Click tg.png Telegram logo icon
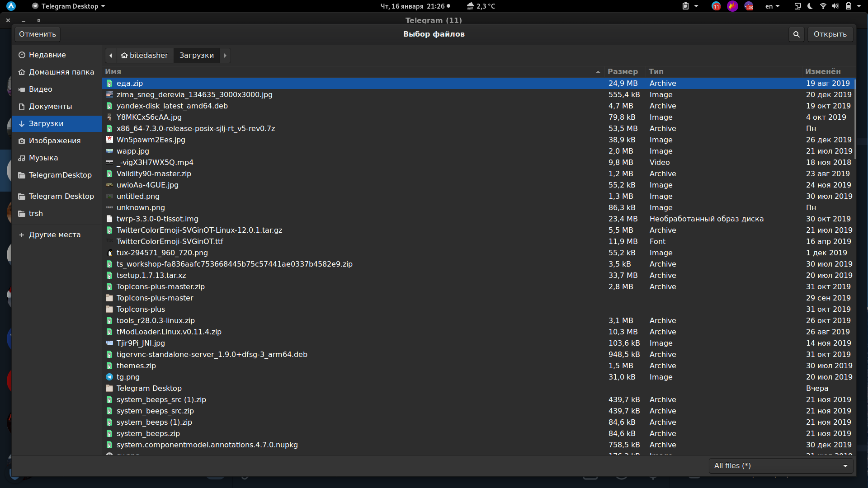The width and height of the screenshot is (868, 488). coord(109,377)
